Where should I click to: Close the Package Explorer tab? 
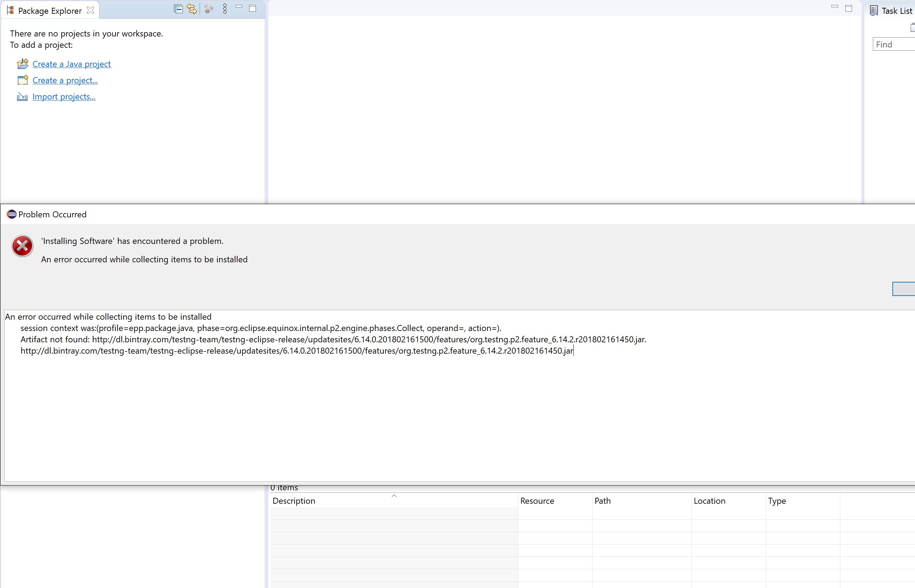(91, 10)
